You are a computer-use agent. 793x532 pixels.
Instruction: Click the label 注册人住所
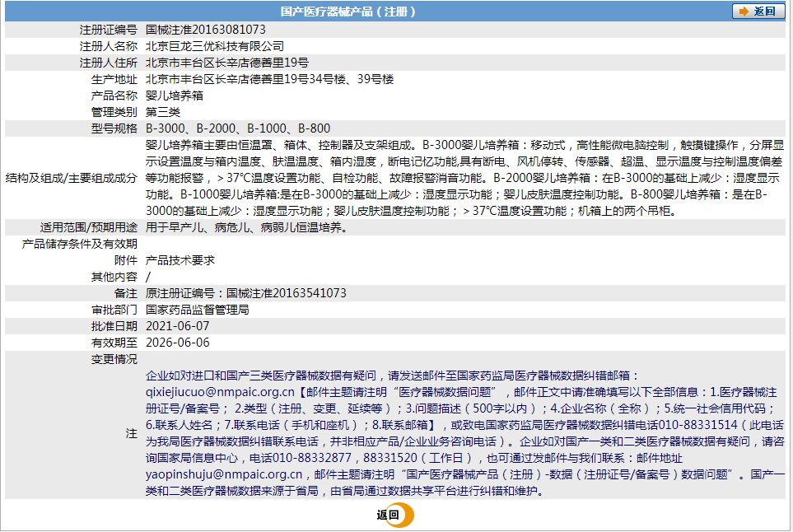click(108, 63)
